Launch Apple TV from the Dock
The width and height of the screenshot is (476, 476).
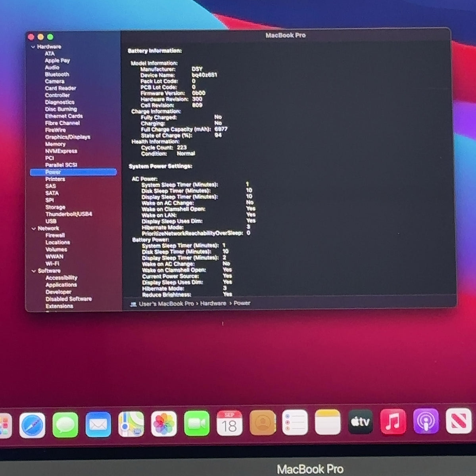click(360, 422)
